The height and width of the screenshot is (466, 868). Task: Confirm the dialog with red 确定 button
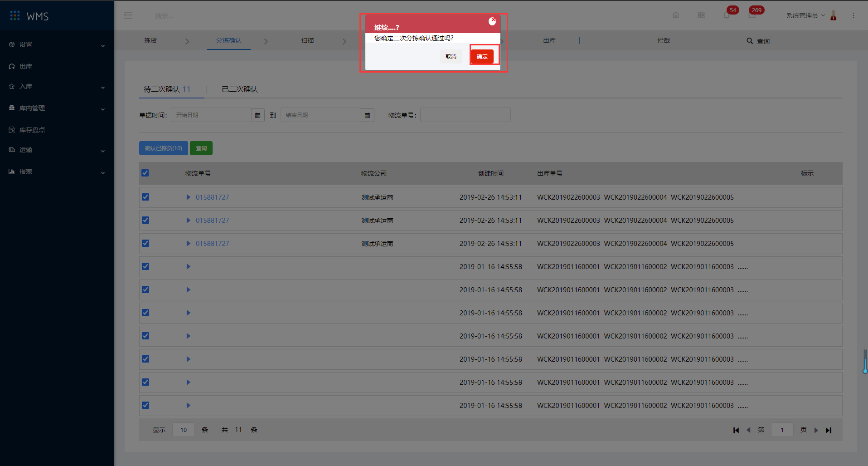click(x=482, y=57)
